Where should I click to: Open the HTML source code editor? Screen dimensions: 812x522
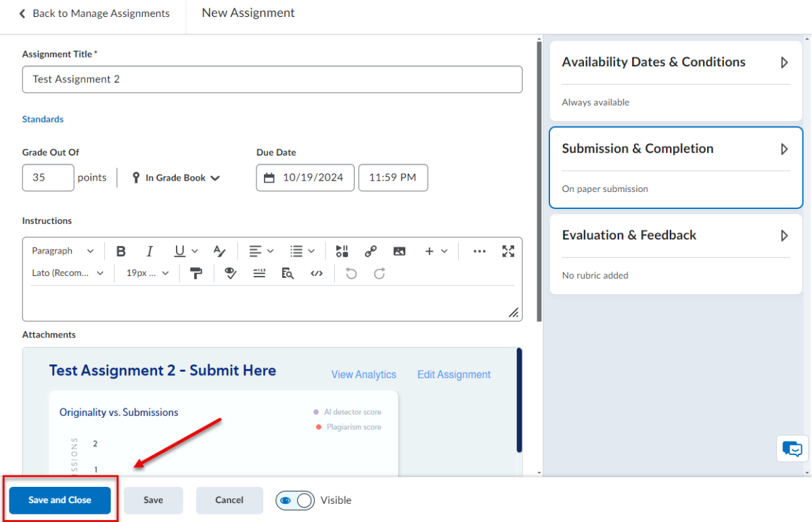pyautogui.click(x=317, y=273)
